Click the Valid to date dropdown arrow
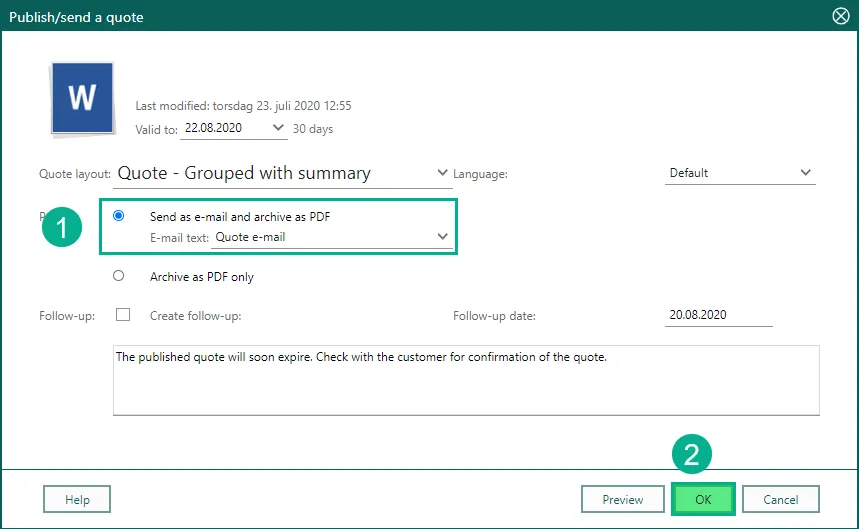This screenshot has width=859, height=529. tap(278, 128)
